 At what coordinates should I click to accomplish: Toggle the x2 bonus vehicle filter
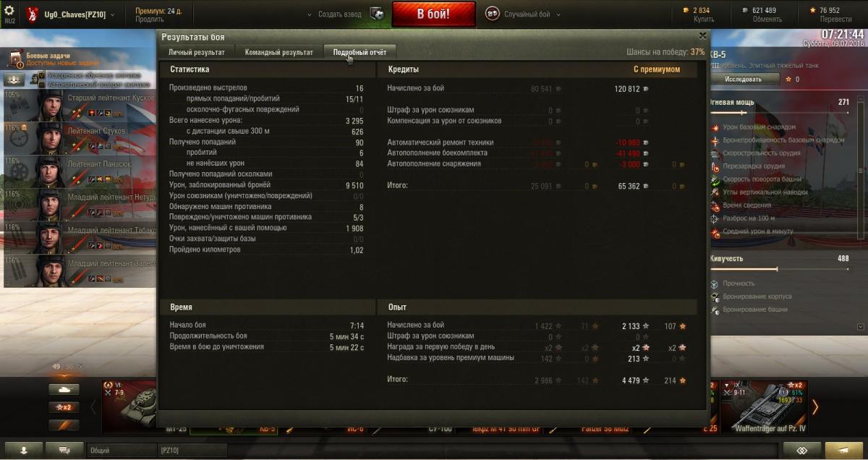click(64, 407)
